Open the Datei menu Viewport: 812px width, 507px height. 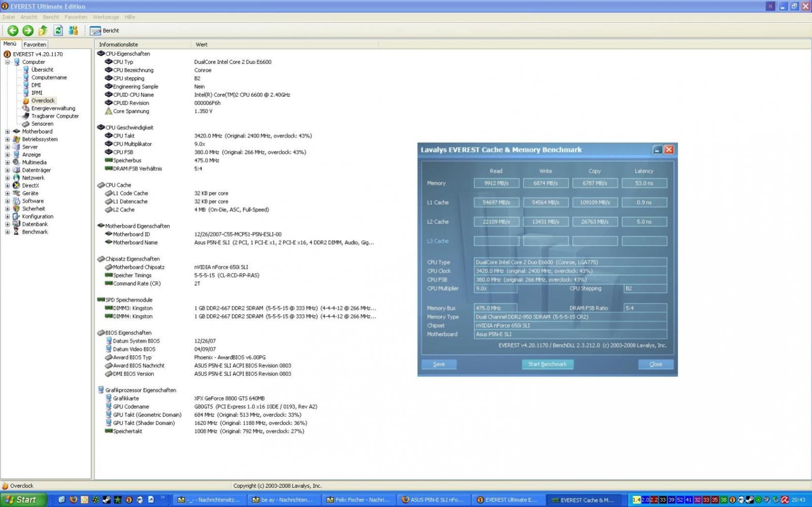(9, 17)
